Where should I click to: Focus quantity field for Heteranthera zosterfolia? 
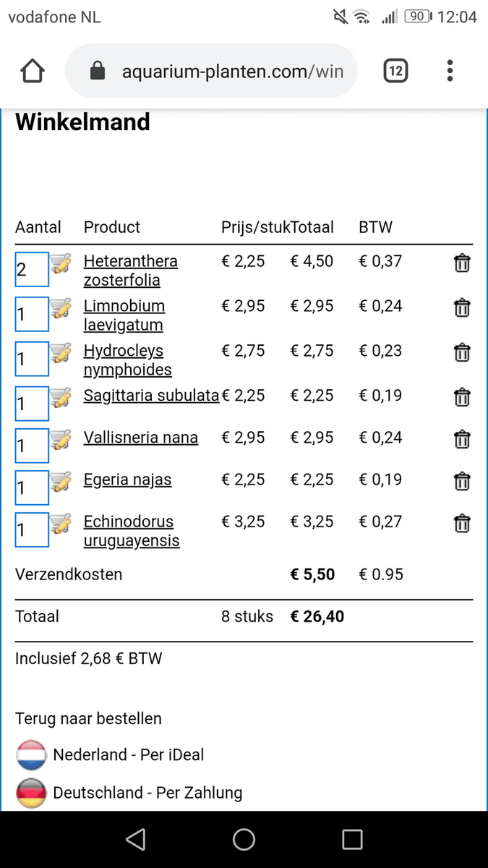pyautogui.click(x=31, y=270)
